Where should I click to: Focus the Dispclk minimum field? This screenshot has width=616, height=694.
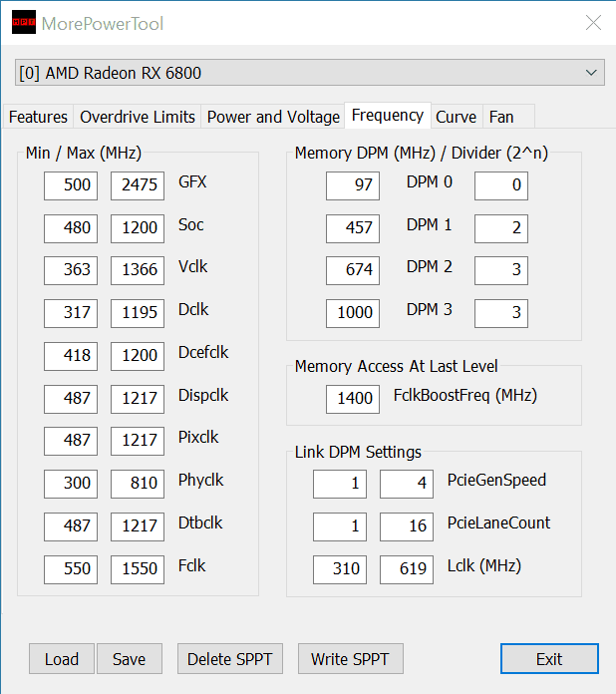coord(71,399)
